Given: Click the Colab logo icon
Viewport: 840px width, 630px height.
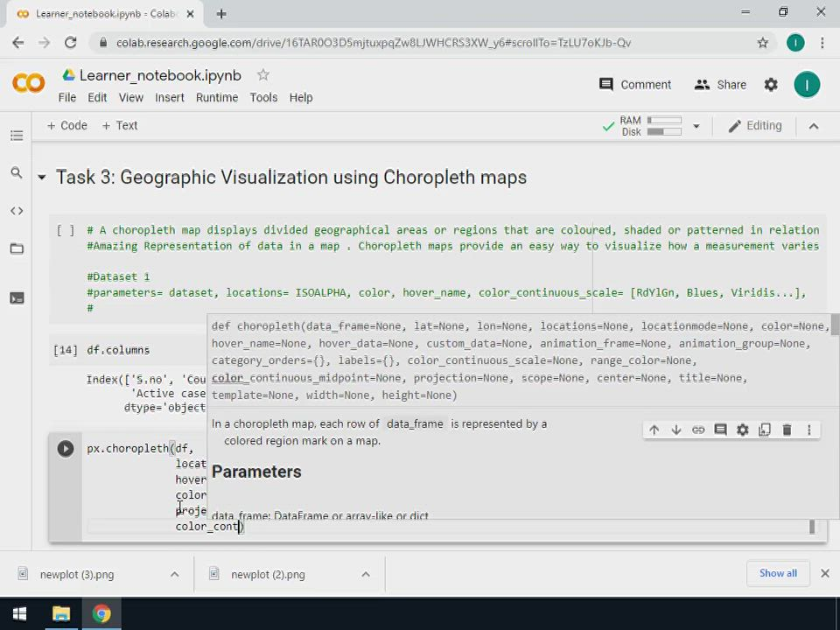Looking at the screenshot, I should click(28, 84).
